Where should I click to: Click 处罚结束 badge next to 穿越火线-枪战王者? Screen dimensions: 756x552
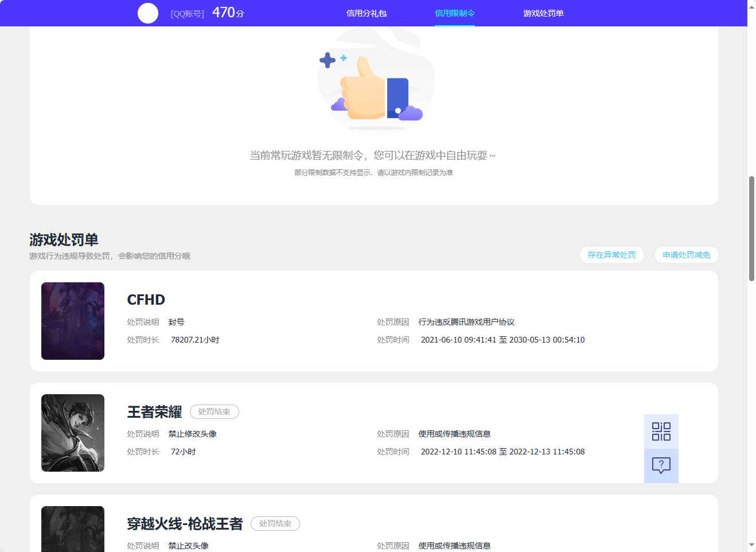click(275, 523)
